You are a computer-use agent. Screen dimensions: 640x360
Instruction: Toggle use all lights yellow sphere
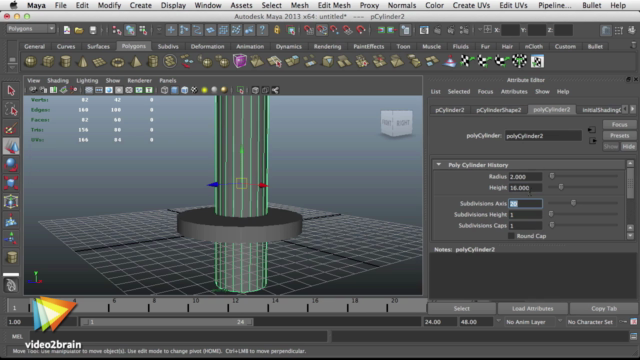(204, 90)
